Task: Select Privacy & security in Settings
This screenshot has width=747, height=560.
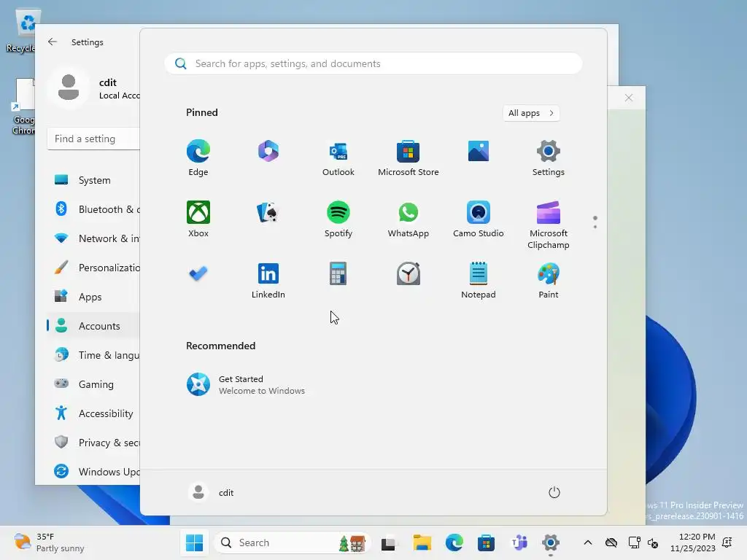Action: point(93,443)
